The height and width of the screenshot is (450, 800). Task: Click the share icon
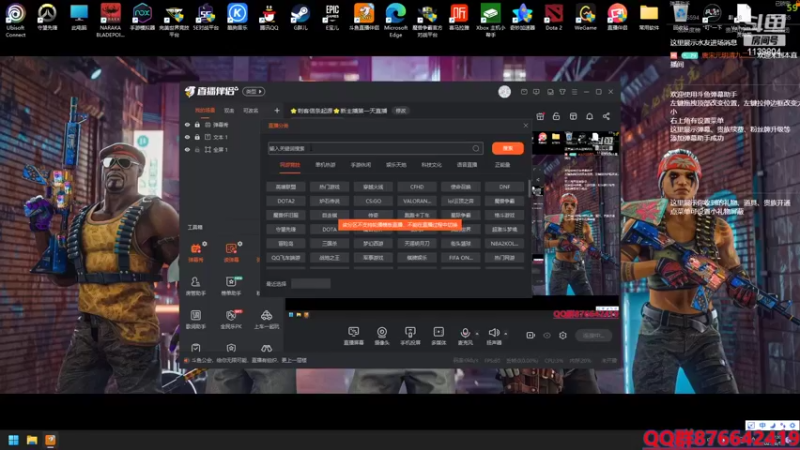606,116
